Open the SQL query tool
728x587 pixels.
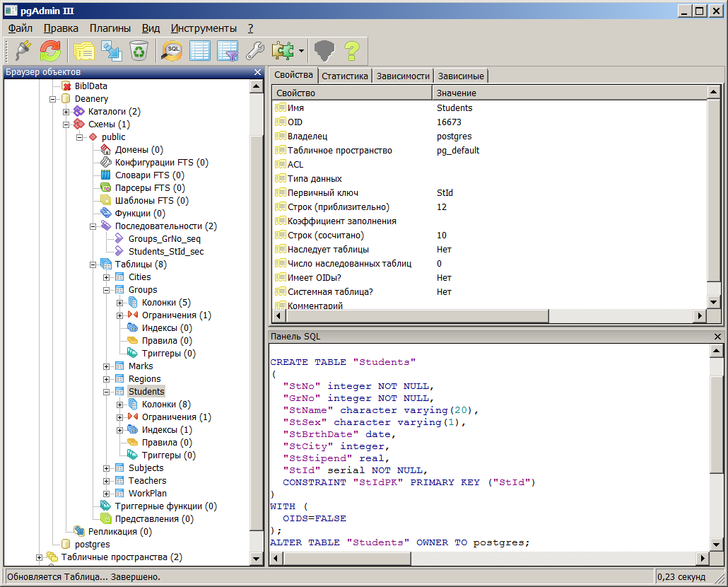click(x=172, y=51)
